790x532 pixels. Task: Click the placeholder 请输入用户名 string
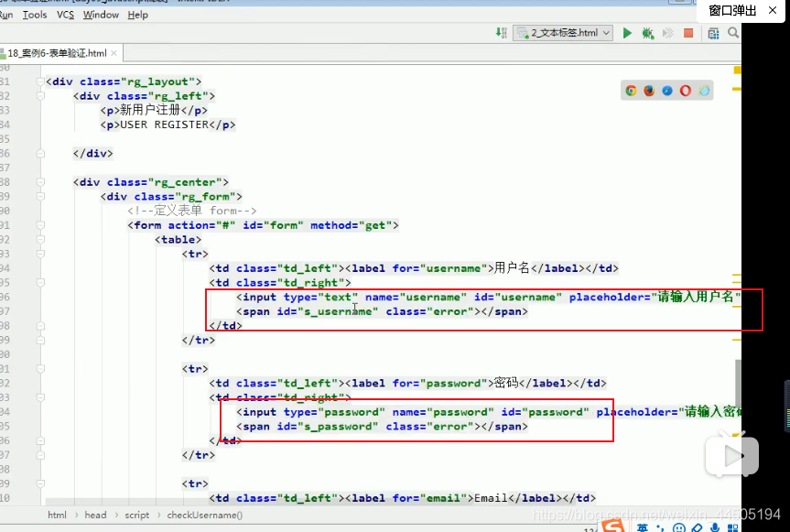(x=698, y=297)
